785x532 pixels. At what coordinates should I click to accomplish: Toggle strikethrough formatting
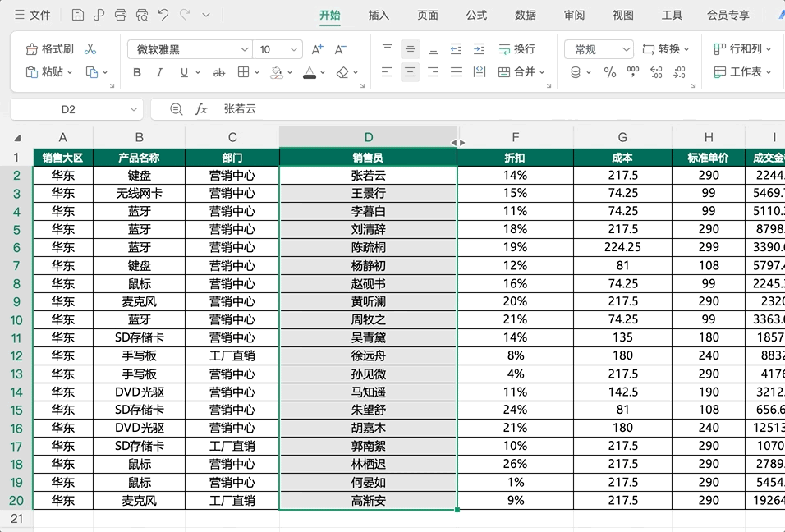218,72
